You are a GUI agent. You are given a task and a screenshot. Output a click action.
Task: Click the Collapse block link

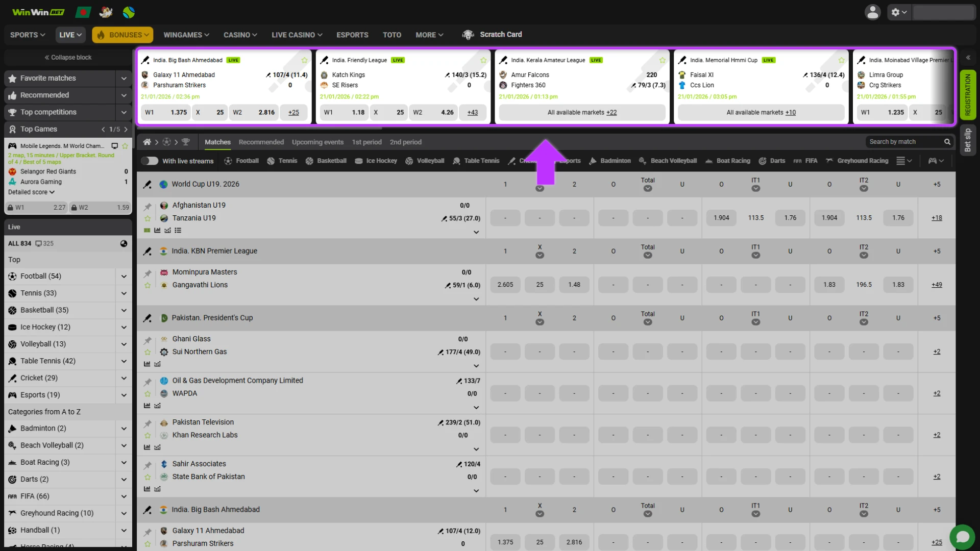pyautogui.click(x=68, y=57)
